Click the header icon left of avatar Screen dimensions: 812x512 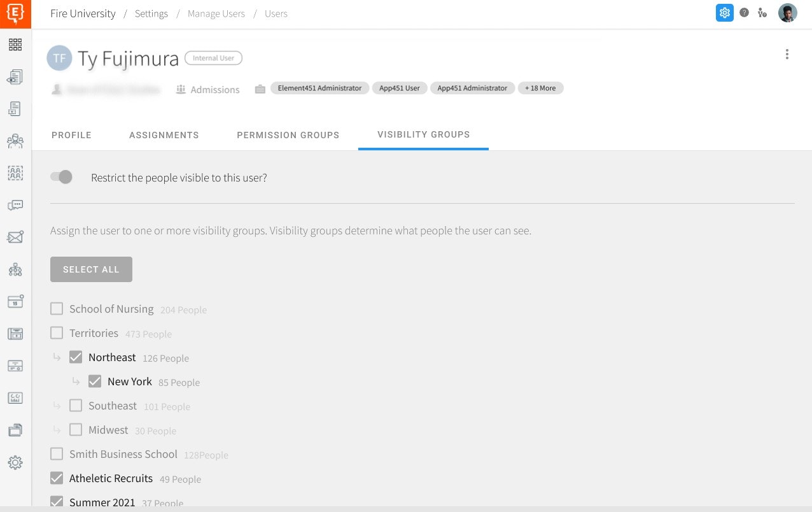pos(762,13)
